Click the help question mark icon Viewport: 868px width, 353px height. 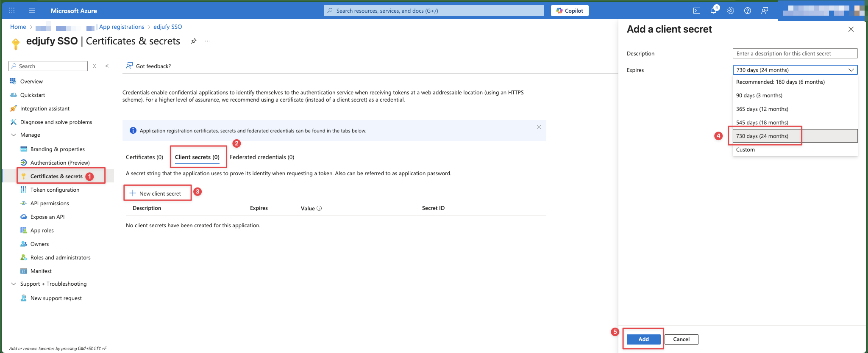click(x=748, y=11)
